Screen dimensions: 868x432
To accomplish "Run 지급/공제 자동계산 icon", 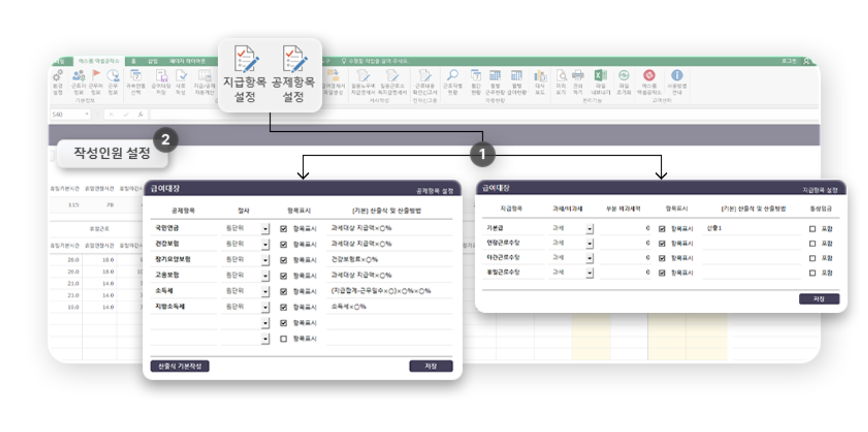I will click(x=204, y=76).
